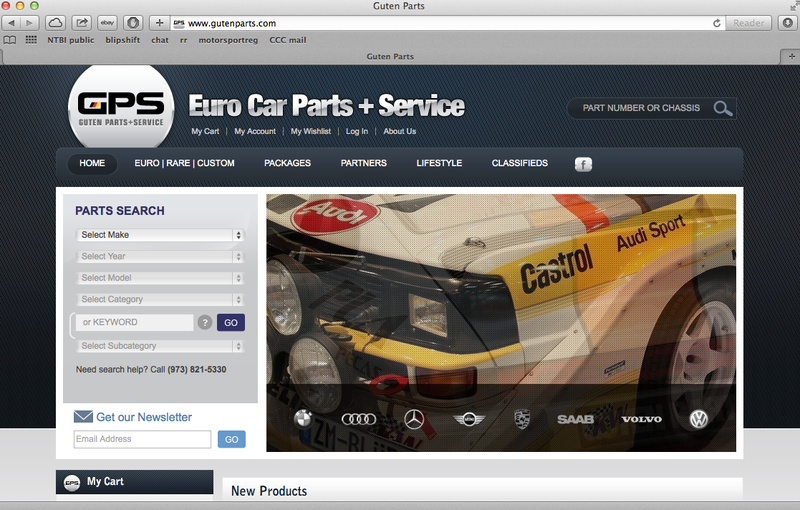Click the phone number (973) 821-5330
Viewport: 800px width, 510px height.
(x=196, y=369)
